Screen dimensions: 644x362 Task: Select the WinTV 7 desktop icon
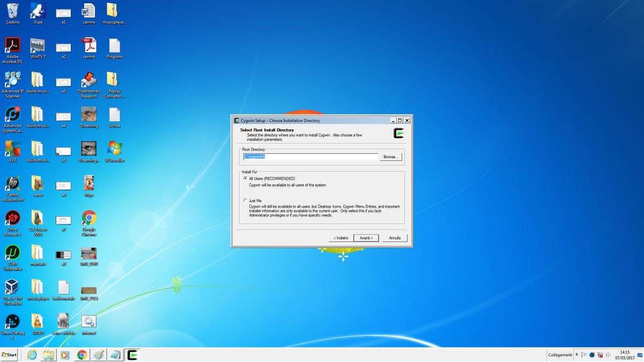(38, 48)
